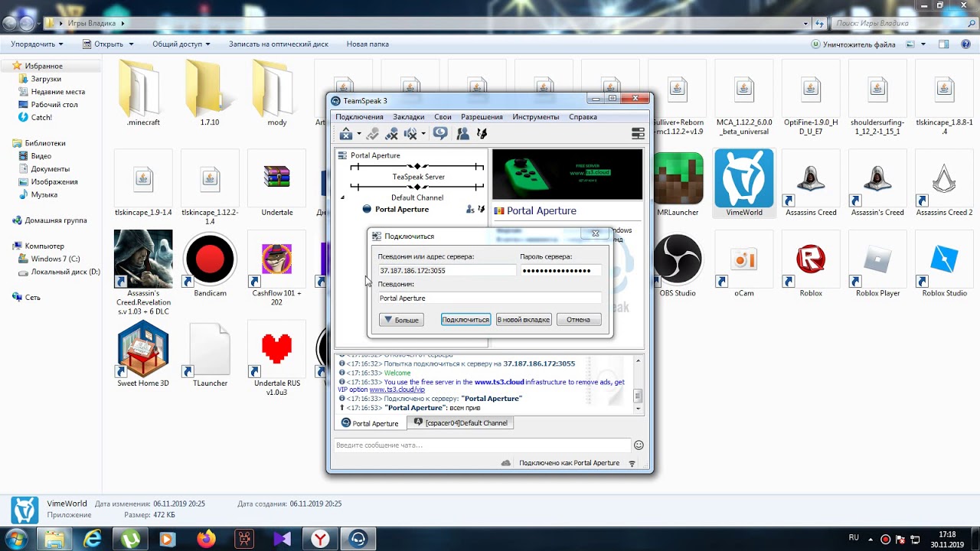Collapse the Default Channel tree arrow
The width and height of the screenshot is (980, 551).
pos(343,197)
